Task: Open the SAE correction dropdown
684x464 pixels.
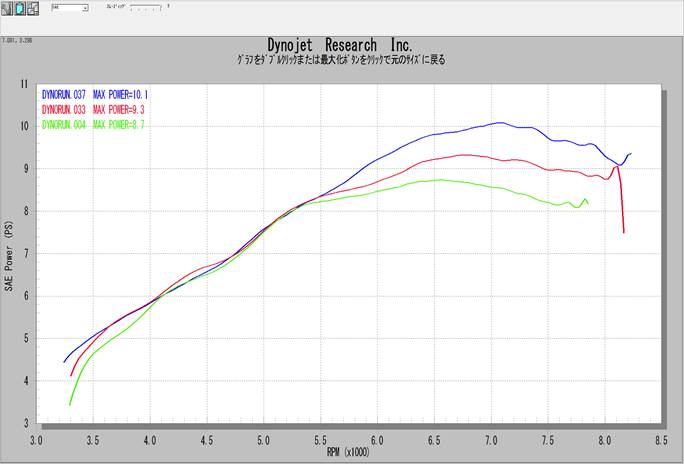Action: 85,7
